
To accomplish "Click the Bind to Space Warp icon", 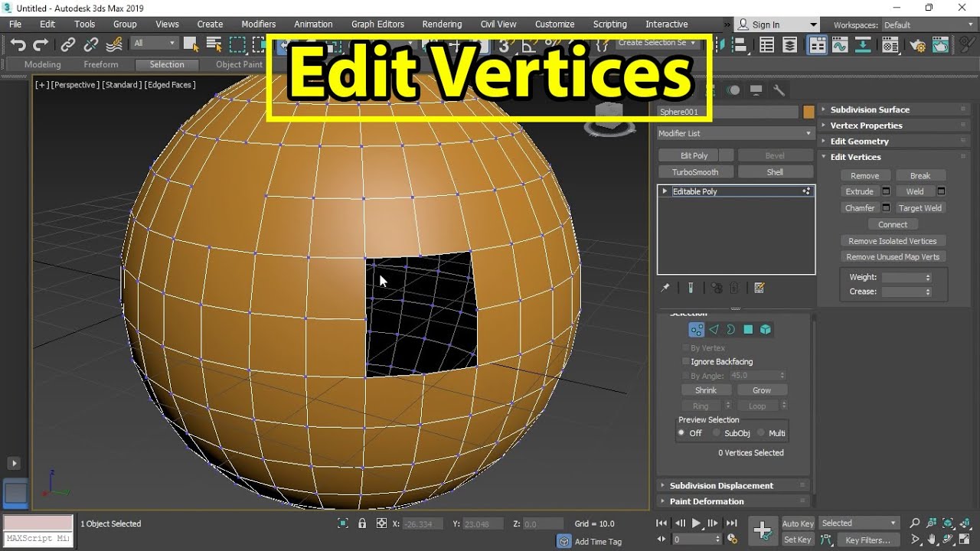I will pyautogui.click(x=115, y=44).
